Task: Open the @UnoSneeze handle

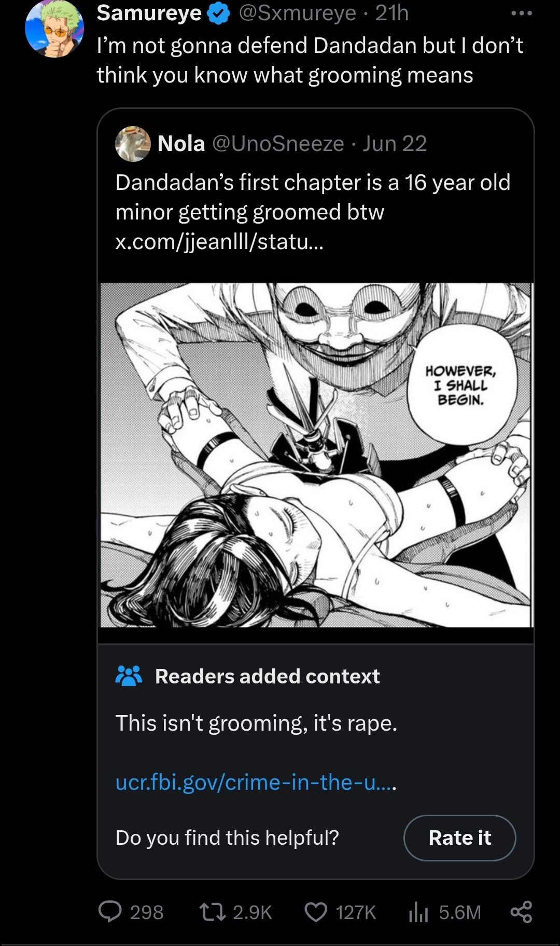Action: (x=278, y=144)
